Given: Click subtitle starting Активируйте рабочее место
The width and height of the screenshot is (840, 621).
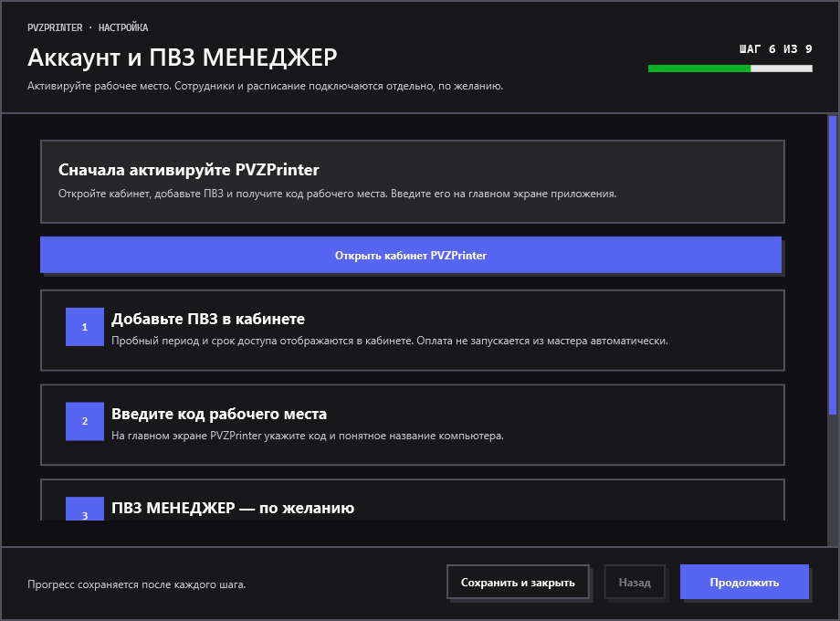Looking at the screenshot, I should 265,86.
